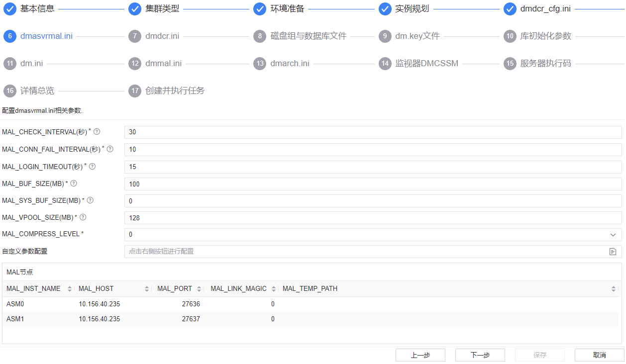Click the checkmark icon of 实例规划 step
626x364 pixels.
385,9
